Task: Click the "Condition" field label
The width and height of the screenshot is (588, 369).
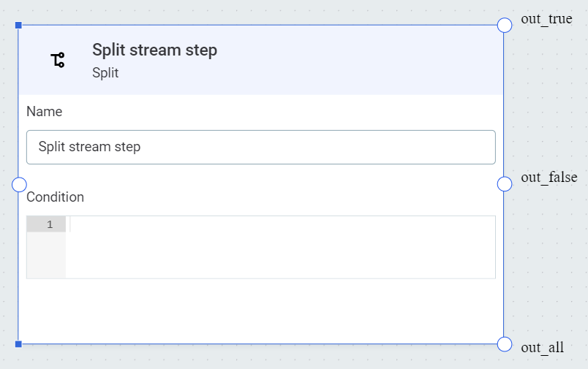Action: click(x=55, y=197)
